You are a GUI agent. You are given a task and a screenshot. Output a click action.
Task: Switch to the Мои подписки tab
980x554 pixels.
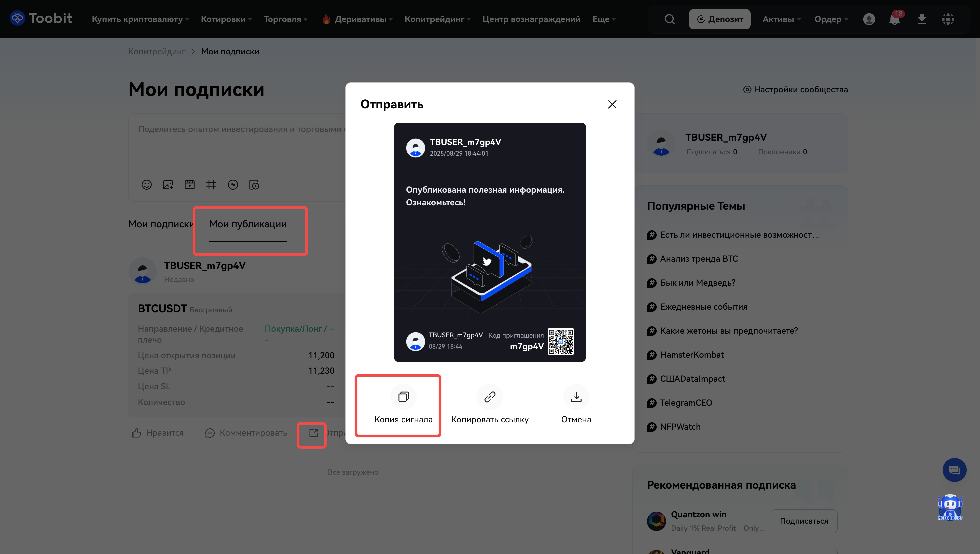(x=161, y=224)
